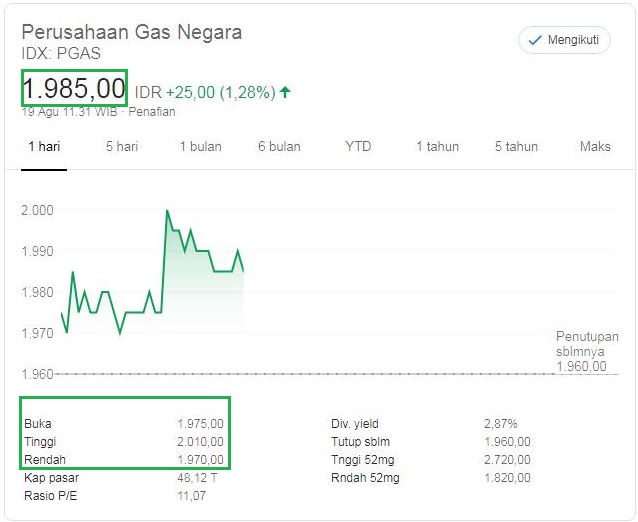This screenshot has height=522, width=638.
Task: Click the green up arrow icon
Action: coord(285,92)
